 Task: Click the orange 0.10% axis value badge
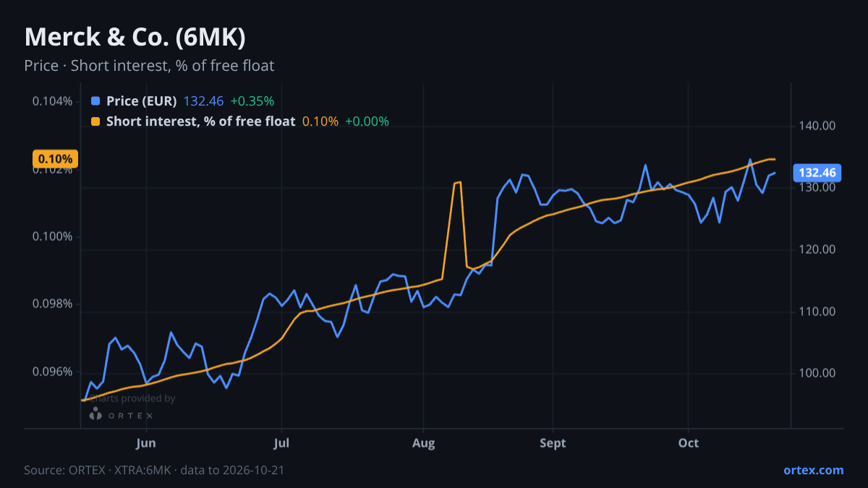[x=56, y=159]
